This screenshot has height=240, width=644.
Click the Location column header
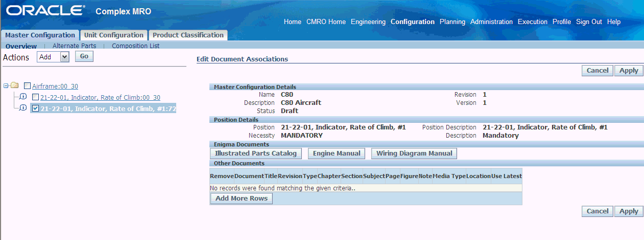(x=479, y=176)
